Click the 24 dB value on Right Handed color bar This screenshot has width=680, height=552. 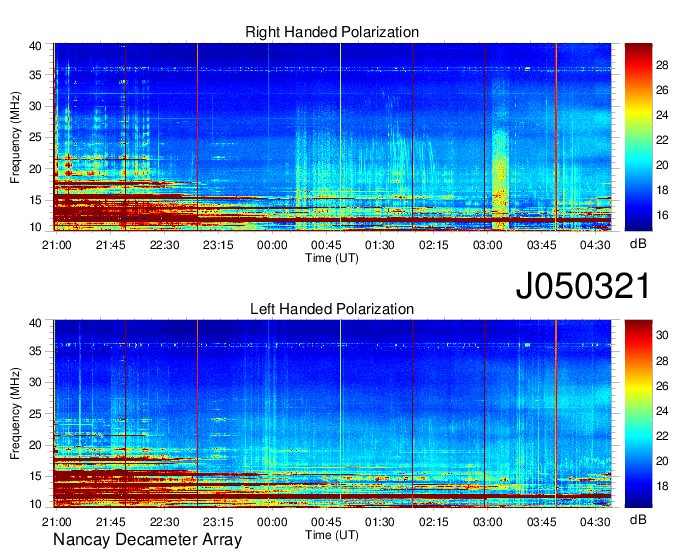[x=662, y=115]
